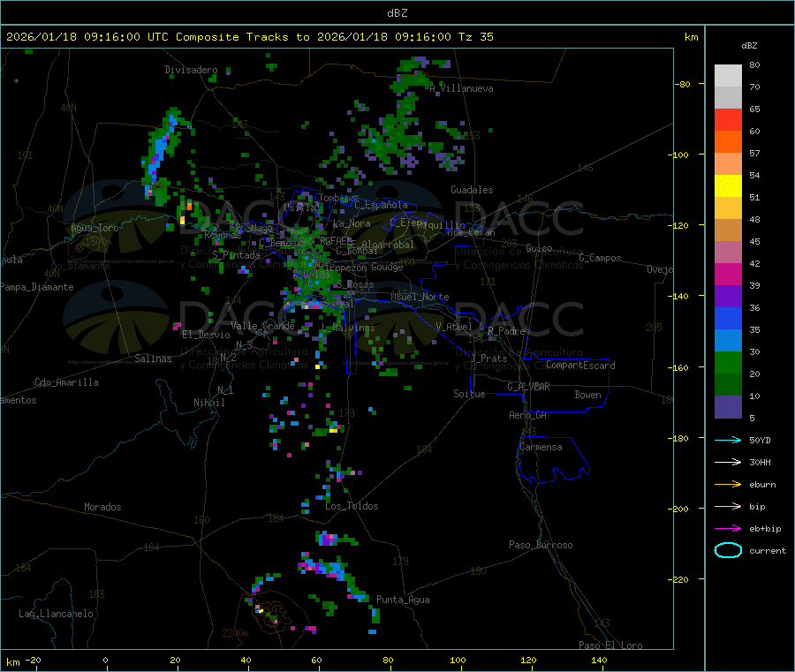Click the 0 km x-axis tick label

pyautogui.click(x=105, y=660)
